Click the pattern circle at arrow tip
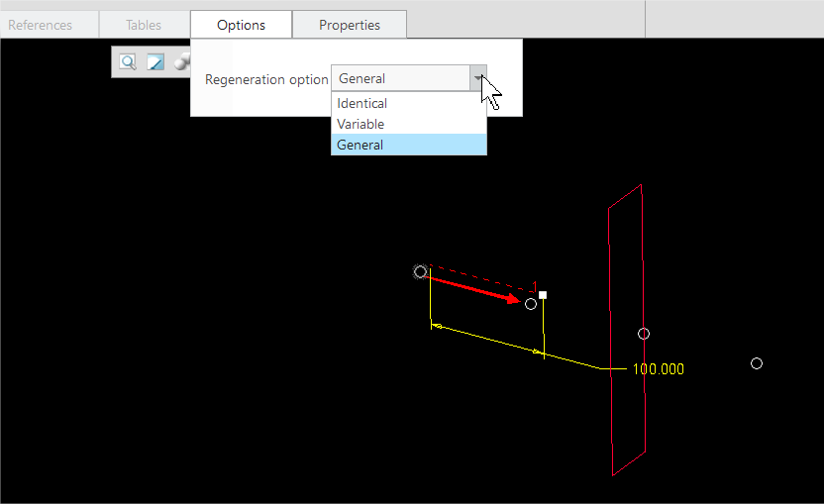Image resolution: width=824 pixels, height=504 pixels. pos(531,304)
